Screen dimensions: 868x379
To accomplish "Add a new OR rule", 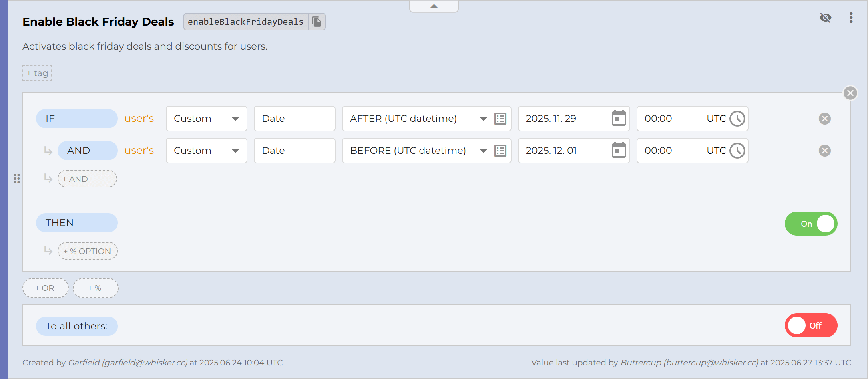I will point(45,288).
